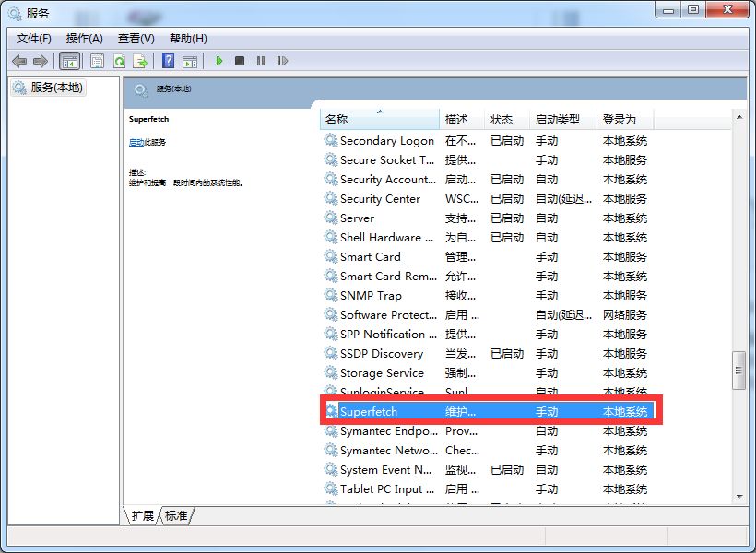Minimize the 服务 window
The image size is (756, 553).
point(668,10)
